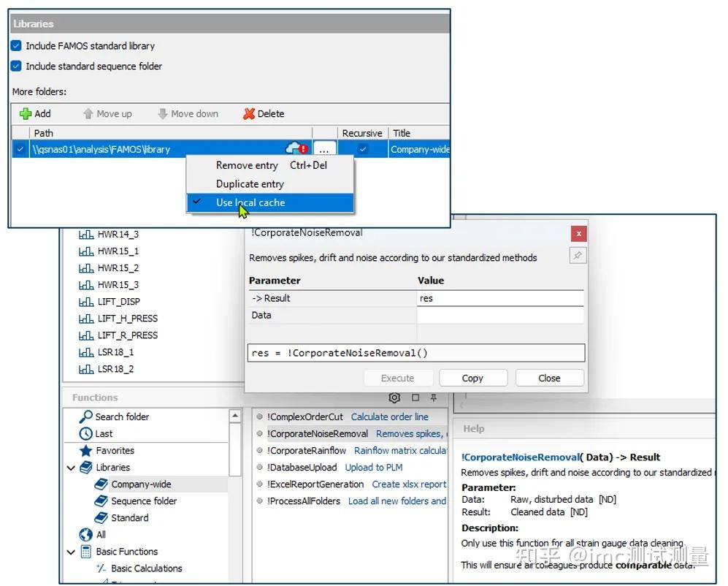Click the pin icon in function dialog
The width and height of the screenshot is (728, 586).
coord(578,255)
